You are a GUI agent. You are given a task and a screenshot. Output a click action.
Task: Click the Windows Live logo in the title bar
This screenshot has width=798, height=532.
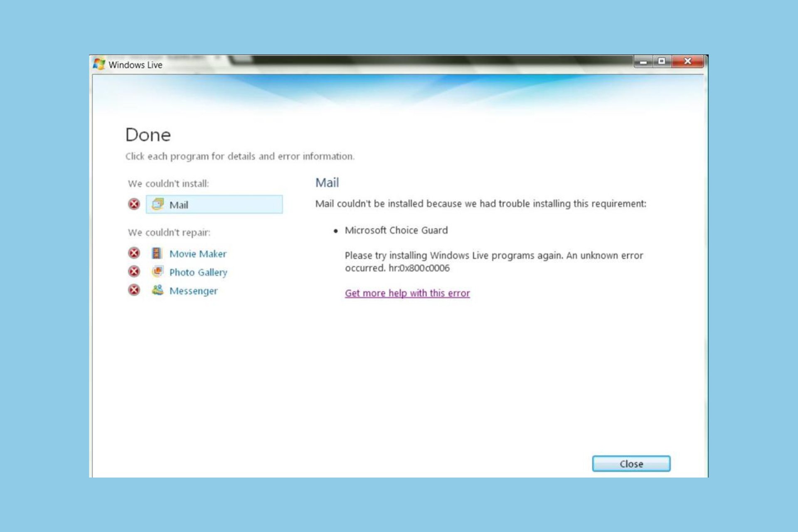[99, 64]
